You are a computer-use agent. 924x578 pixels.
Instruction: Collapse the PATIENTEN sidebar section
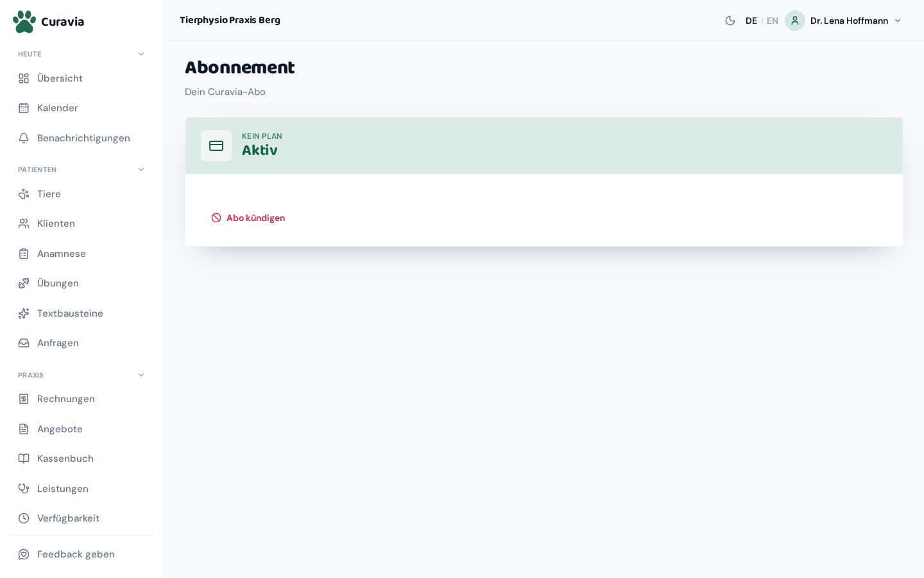[141, 170]
